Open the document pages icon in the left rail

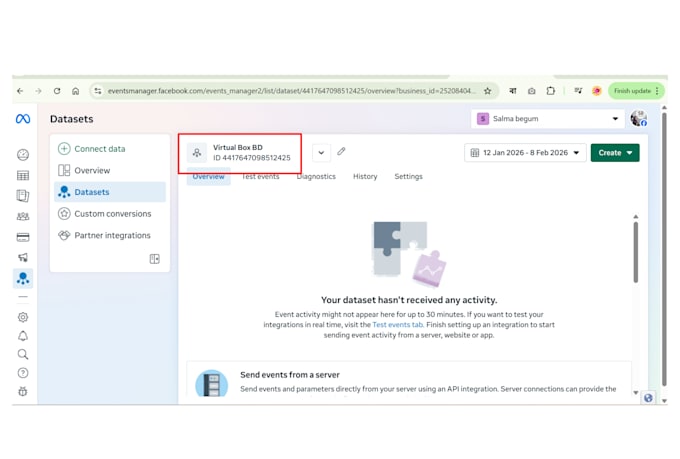coord(23,196)
